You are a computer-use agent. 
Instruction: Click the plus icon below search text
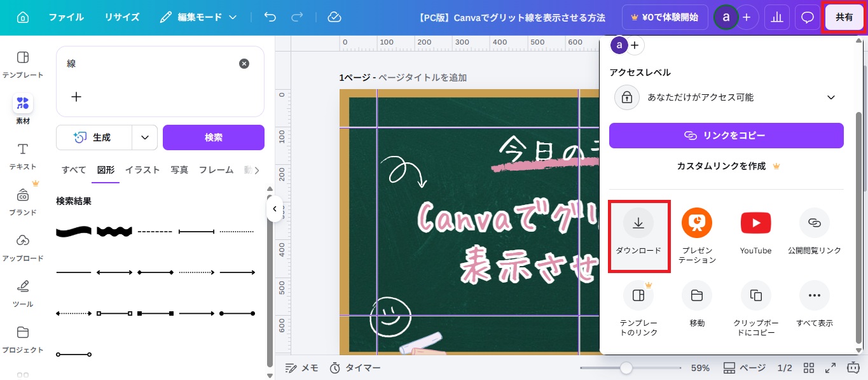pyautogui.click(x=76, y=97)
